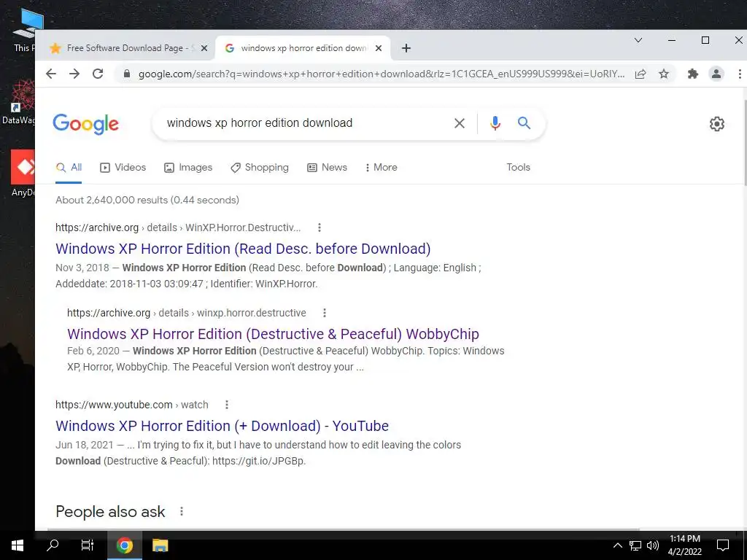This screenshot has width=747, height=560.
Task: Select the All results tab
Action: (69, 168)
